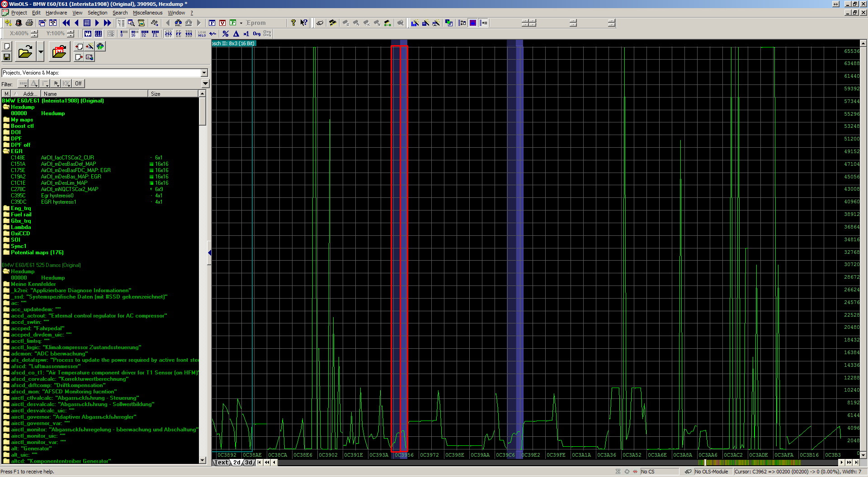Viewport: 868px width, 477px height.
Task: Switch to the Text view tab
Action: point(221,463)
